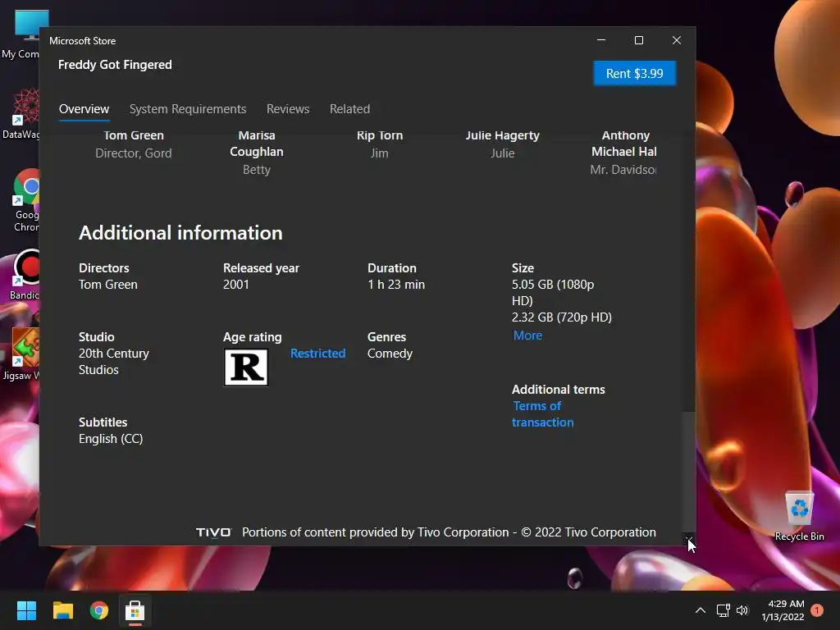Show hidden system tray icons
Screen dimensions: 840x630
tap(701, 610)
